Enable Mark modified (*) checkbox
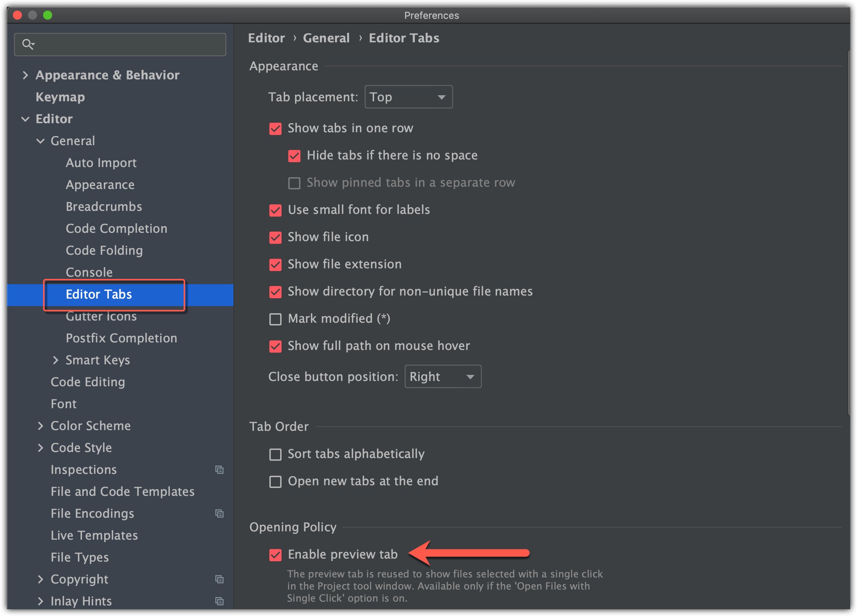Image resolution: width=857 pixels, height=616 pixels. (x=275, y=319)
